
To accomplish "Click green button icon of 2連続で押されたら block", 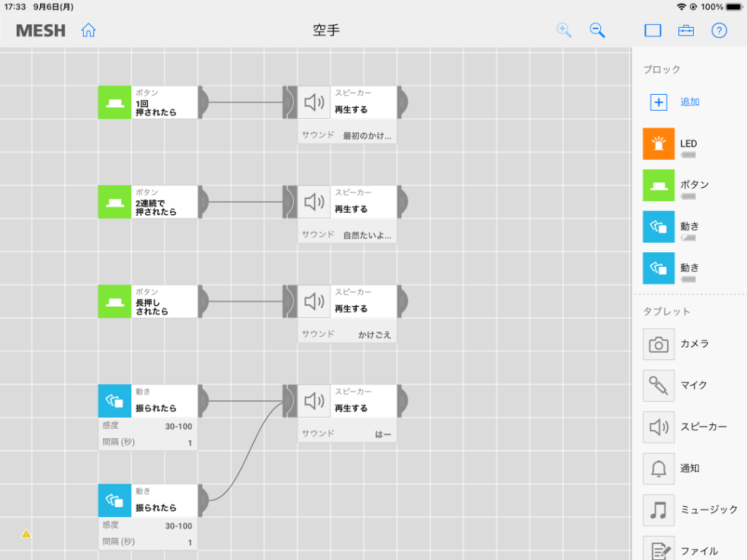I will coord(115,202).
